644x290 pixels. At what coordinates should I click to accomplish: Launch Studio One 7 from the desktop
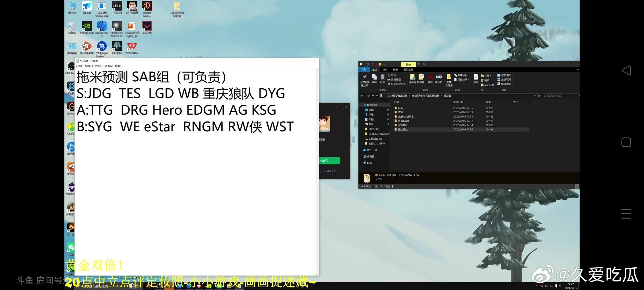pos(102,29)
